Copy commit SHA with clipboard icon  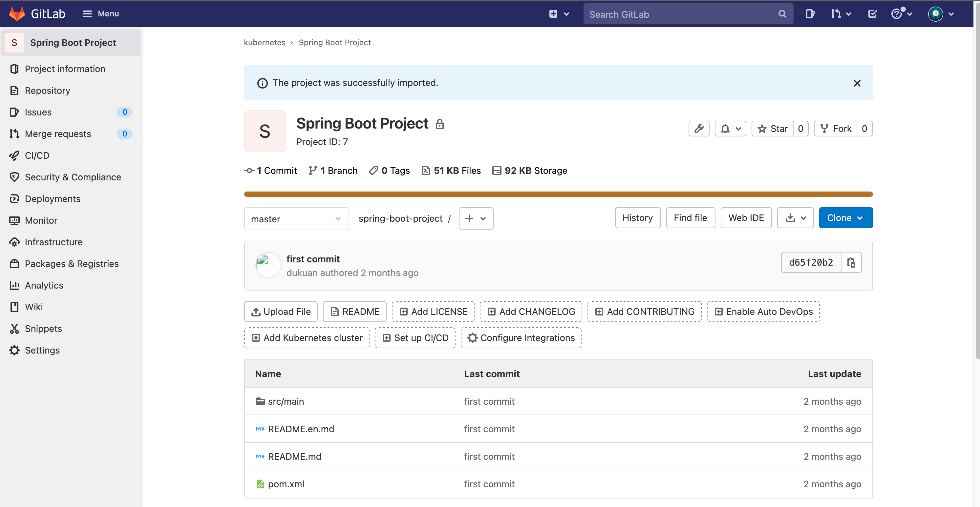coord(851,262)
